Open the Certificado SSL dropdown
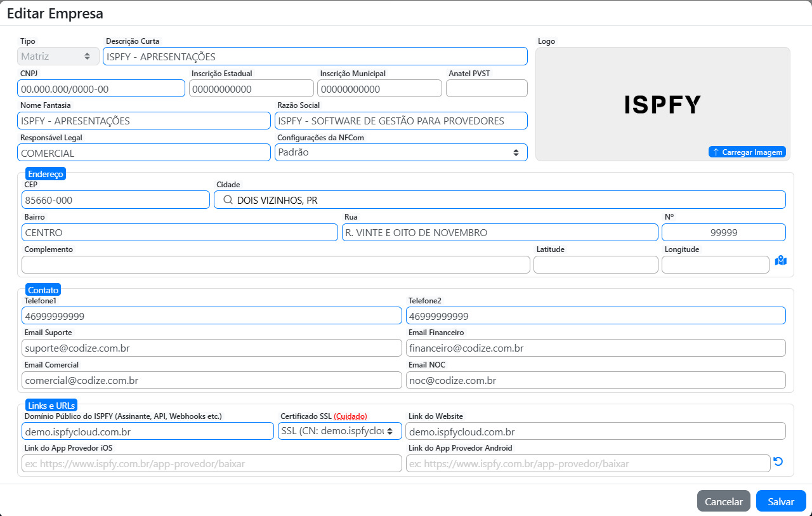This screenshot has height=516, width=812. pos(339,431)
